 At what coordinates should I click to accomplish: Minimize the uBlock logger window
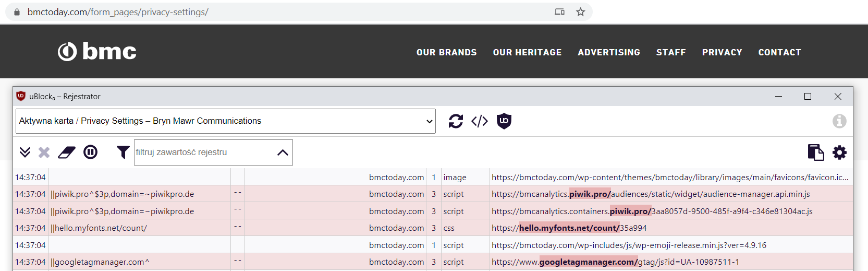(778, 97)
